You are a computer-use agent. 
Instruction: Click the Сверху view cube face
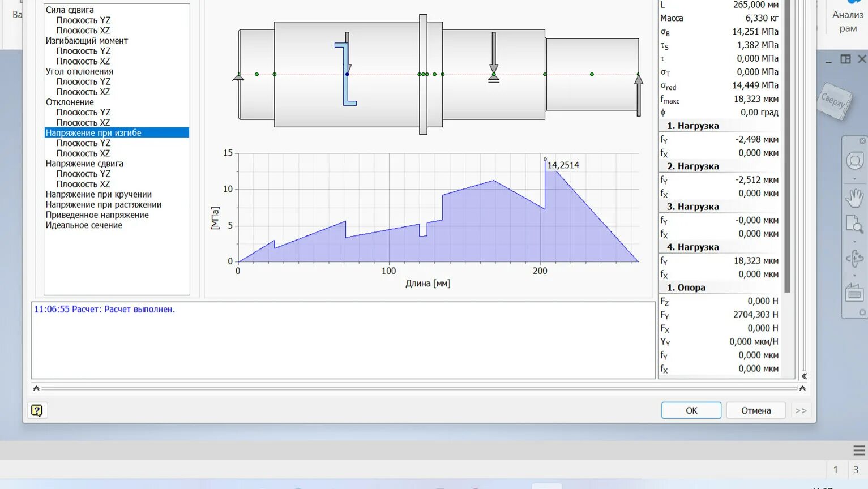(x=835, y=101)
